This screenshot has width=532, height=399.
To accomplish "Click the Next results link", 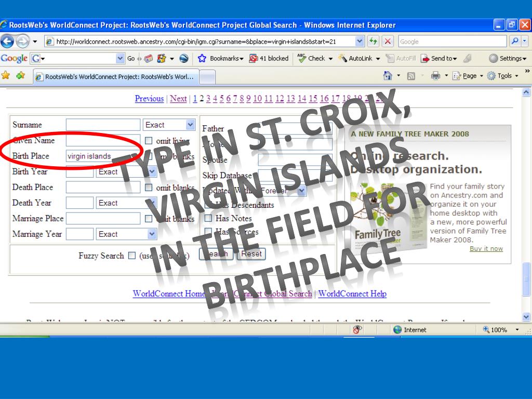I will (178, 98).
